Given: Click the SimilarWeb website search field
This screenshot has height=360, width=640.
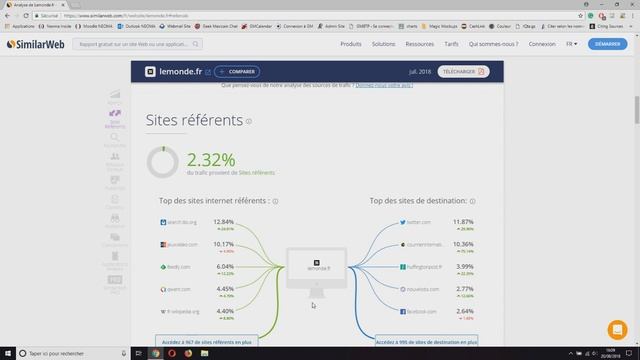Looking at the screenshot, I should [138, 44].
